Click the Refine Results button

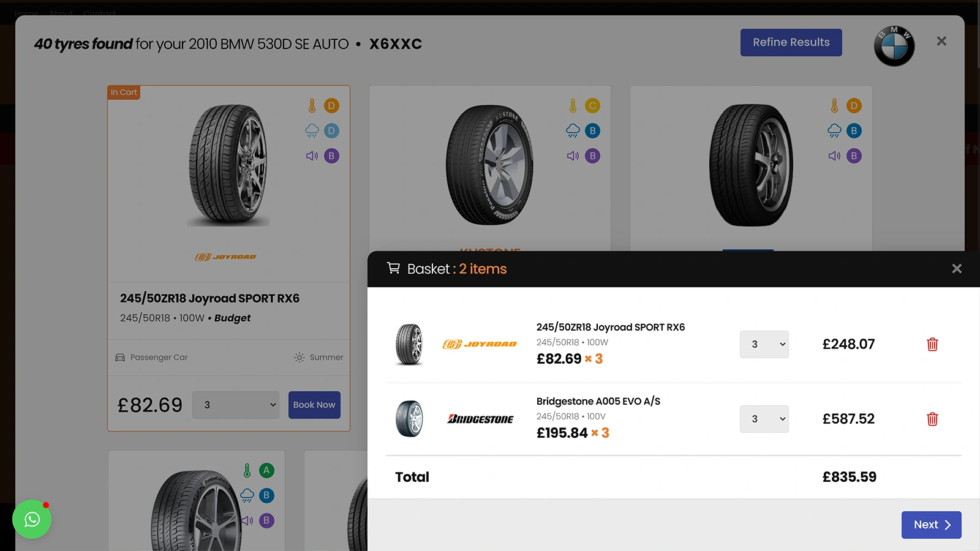791,42
